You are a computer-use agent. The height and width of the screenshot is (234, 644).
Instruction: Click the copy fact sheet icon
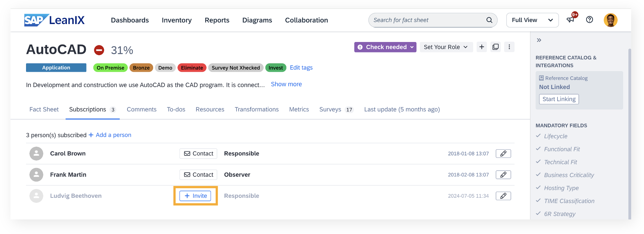[x=496, y=47]
